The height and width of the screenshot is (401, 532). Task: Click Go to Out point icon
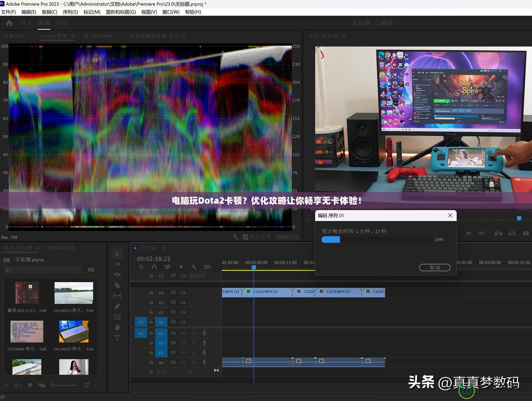click(482, 233)
